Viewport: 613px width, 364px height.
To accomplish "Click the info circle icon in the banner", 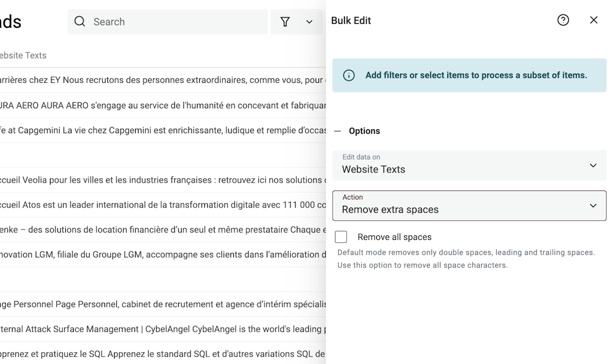I will click(x=349, y=75).
